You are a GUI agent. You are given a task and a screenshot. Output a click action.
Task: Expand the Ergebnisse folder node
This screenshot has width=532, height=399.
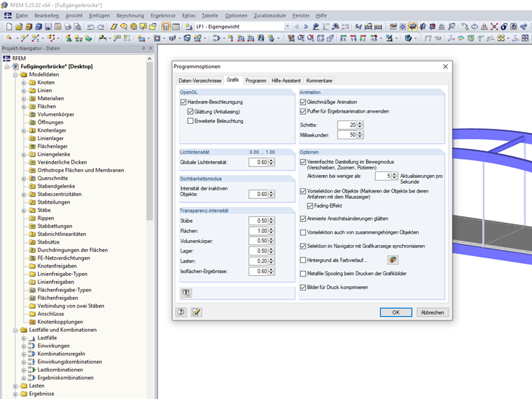pyautogui.click(x=15, y=394)
